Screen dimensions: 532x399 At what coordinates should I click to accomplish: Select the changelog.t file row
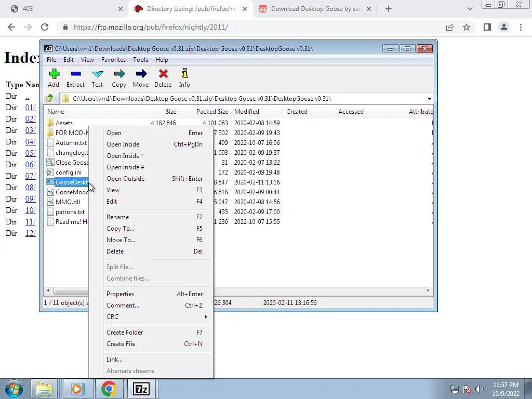[68, 153]
